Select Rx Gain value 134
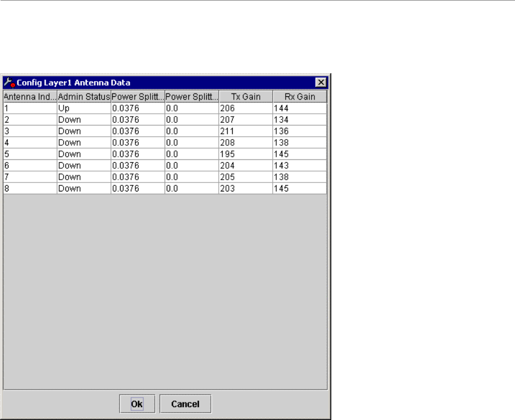 pos(300,120)
